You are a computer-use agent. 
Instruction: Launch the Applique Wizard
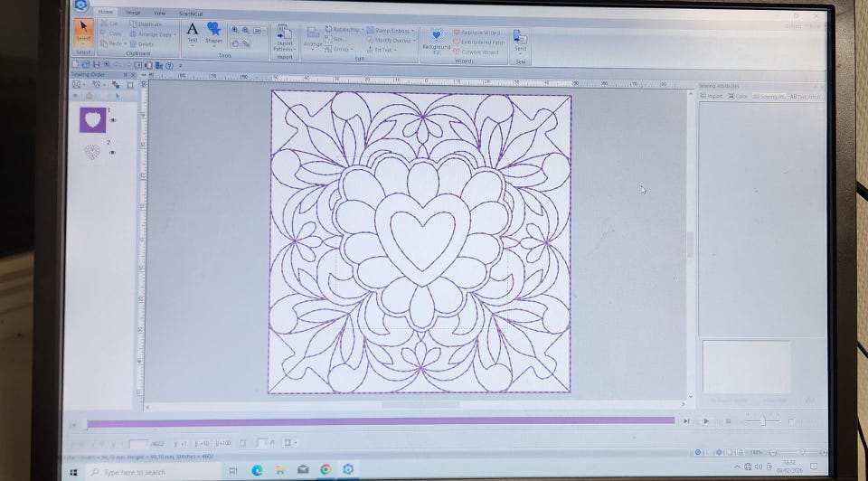pos(476,33)
